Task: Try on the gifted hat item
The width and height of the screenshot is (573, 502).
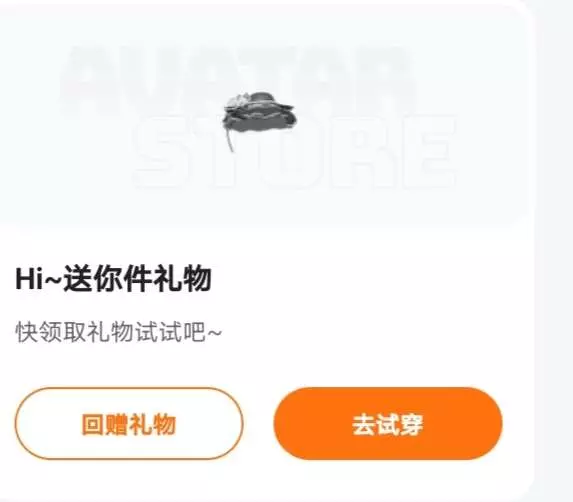Action: click(388, 423)
